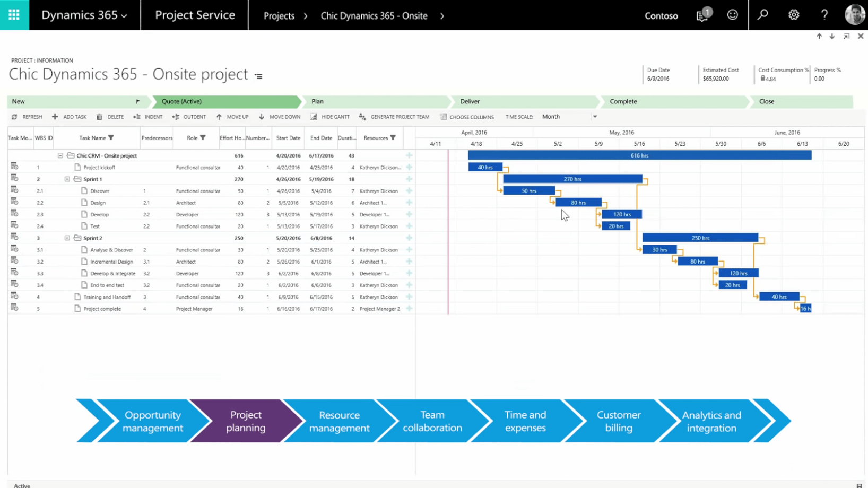Open the form selector icon beside project title
Viewport: 868px width, 488px height.
(x=258, y=76)
